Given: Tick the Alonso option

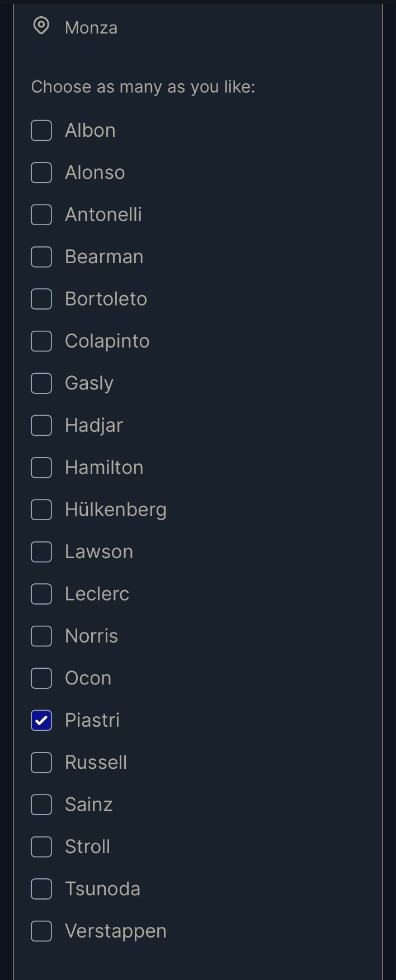Looking at the screenshot, I should click(x=41, y=173).
